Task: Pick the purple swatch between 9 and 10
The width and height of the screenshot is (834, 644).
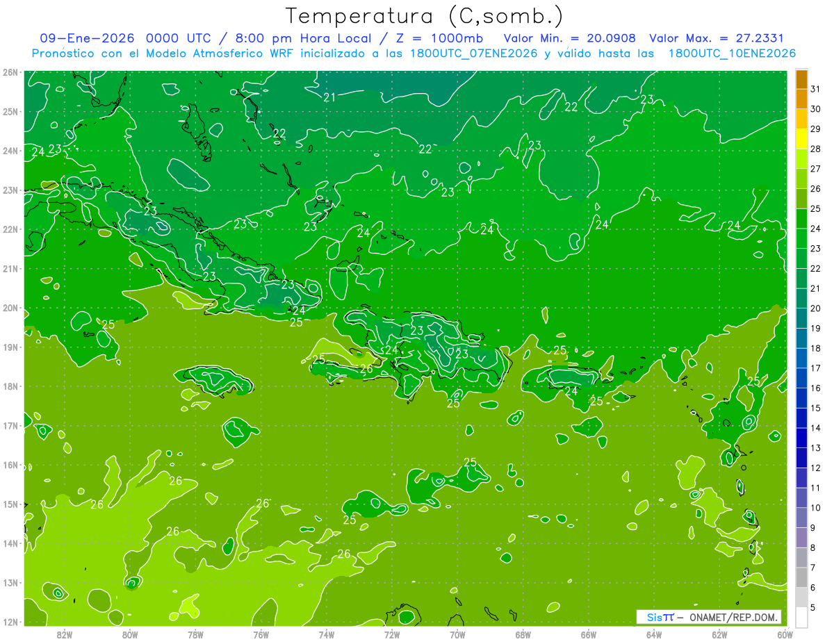Action: tap(801, 518)
